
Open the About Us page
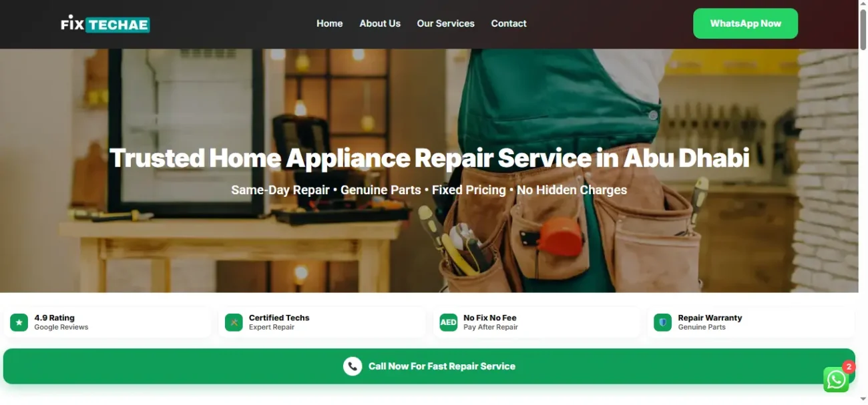pyautogui.click(x=380, y=23)
